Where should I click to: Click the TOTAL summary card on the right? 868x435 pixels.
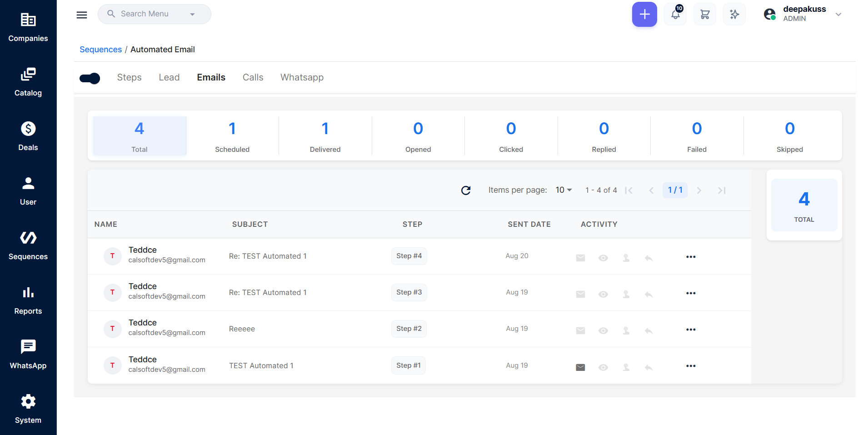[804, 205]
